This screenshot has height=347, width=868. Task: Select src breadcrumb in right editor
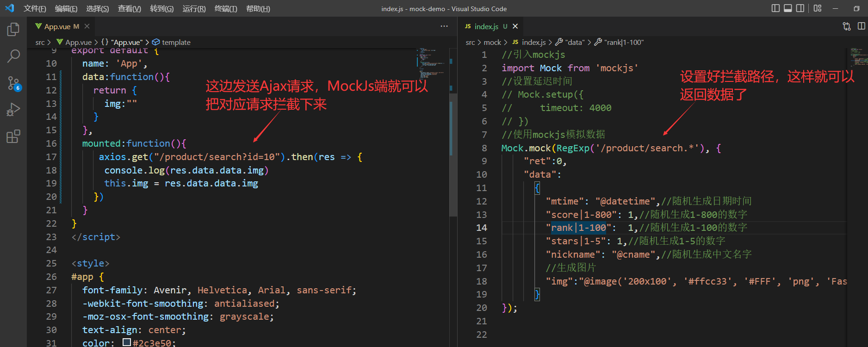coord(470,42)
